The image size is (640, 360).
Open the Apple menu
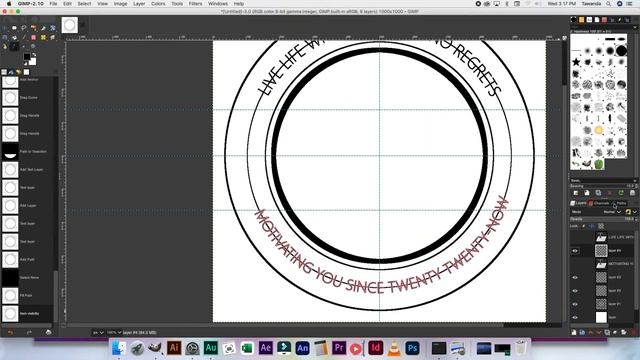coord(9,4)
